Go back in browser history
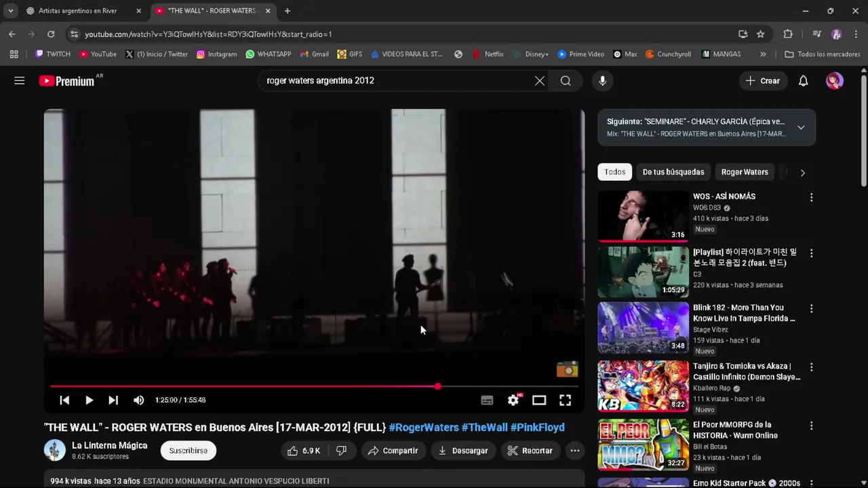The width and height of the screenshot is (868, 488). coord(12,34)
